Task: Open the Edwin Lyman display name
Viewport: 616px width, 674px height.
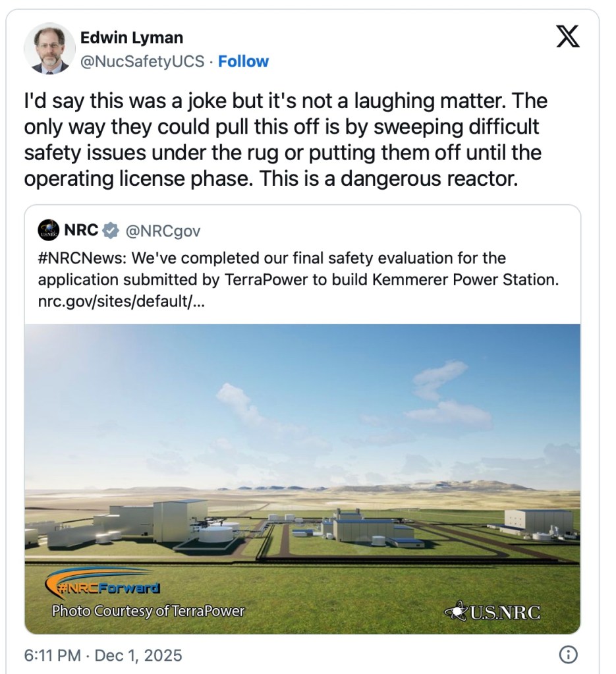Action: point(132,38)
